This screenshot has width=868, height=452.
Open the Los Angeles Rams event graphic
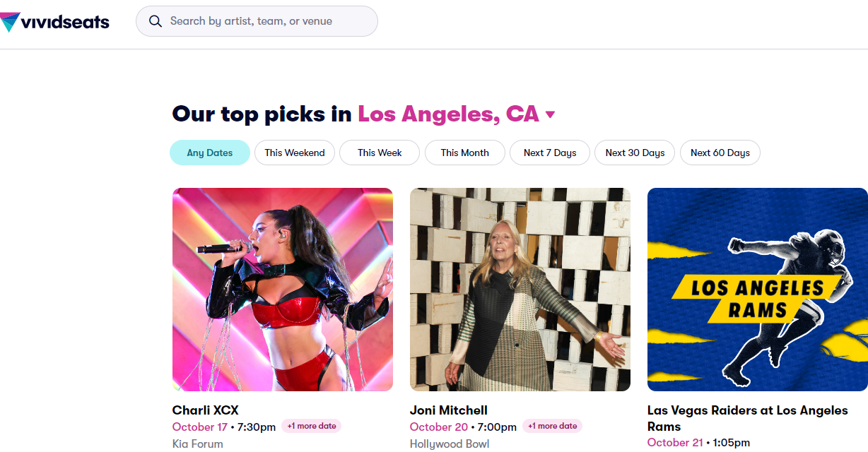[x=758, y=290]
